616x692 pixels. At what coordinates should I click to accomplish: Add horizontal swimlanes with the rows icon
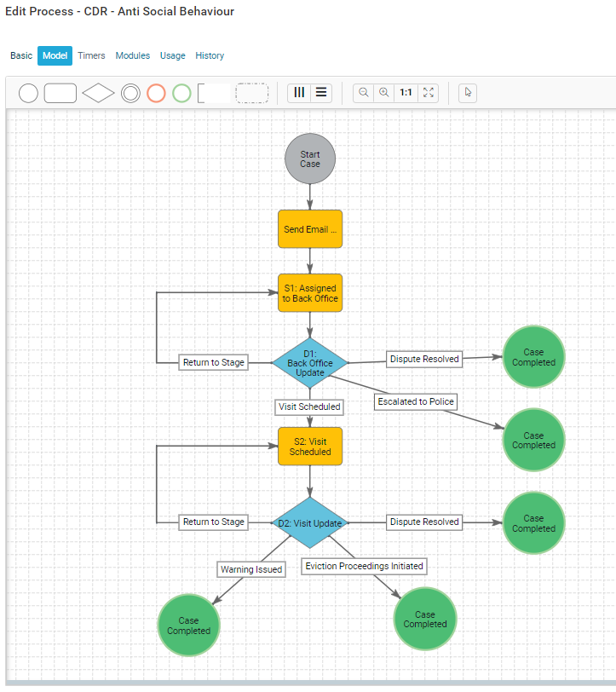click(321, 93)
